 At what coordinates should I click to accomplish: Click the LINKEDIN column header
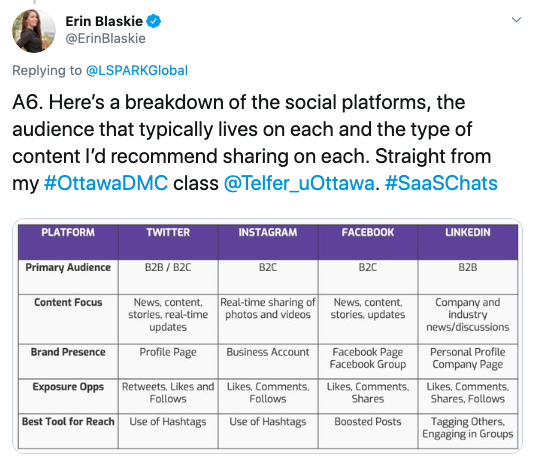[x=468, y=242]
